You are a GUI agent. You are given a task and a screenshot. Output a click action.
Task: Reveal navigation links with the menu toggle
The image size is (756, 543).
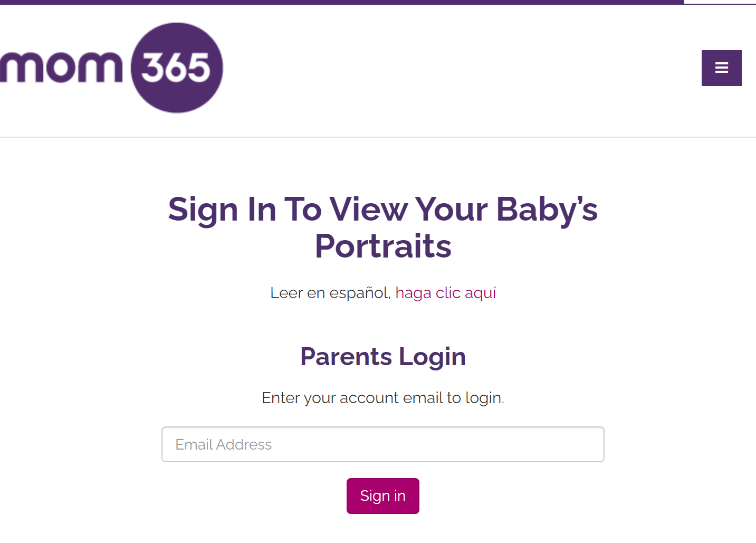pos(721,68)
